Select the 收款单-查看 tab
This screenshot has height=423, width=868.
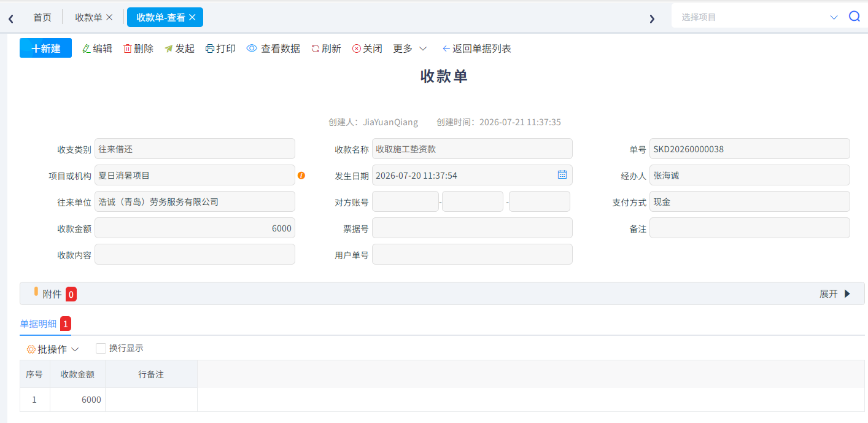(161, 17)
